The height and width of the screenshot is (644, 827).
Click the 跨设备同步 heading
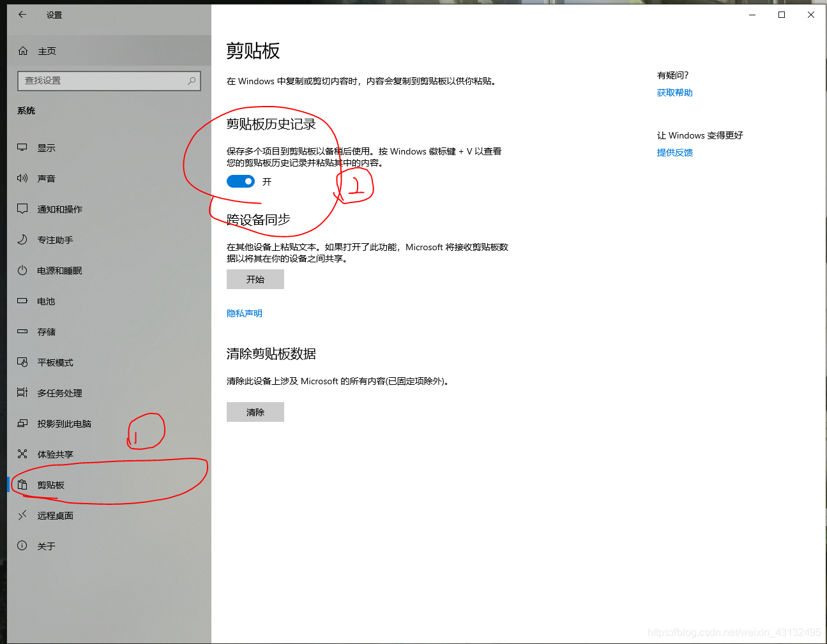tap(259, 220)
